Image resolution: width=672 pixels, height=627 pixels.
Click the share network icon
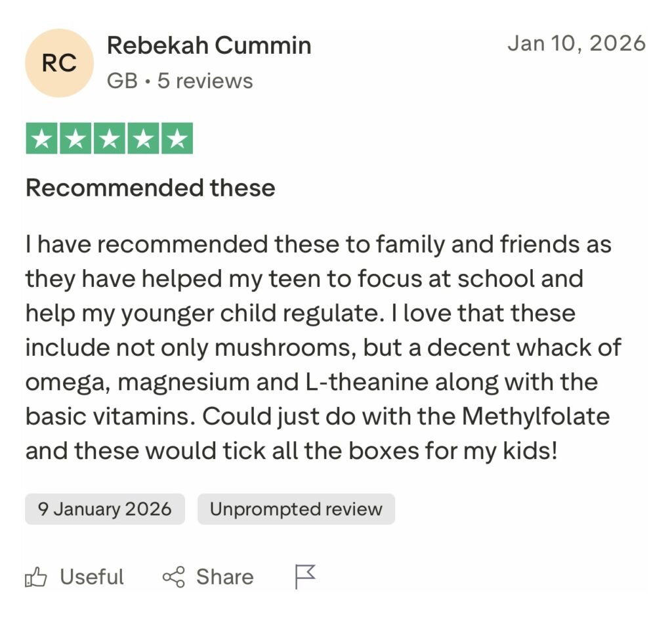tap(174, 577)
